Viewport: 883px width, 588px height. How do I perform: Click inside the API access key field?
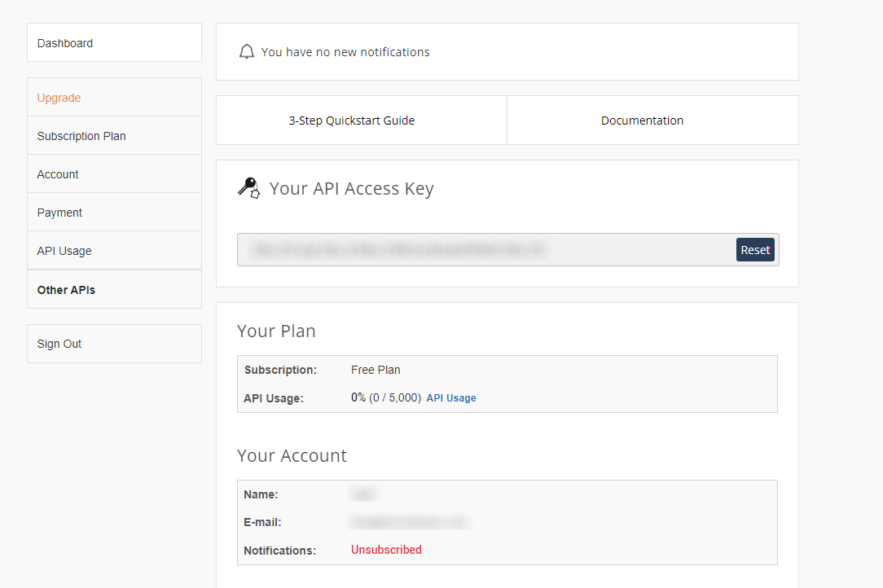click(x=485, y=250)
